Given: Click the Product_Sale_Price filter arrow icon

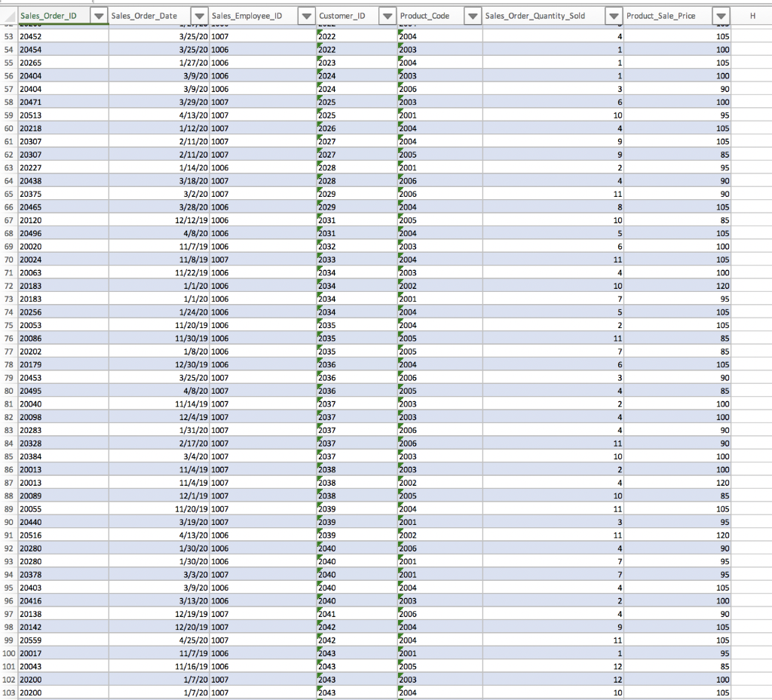Looking at the screenshot, I should point(721,14).
